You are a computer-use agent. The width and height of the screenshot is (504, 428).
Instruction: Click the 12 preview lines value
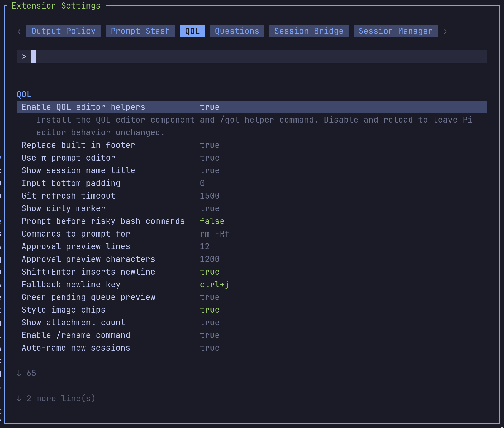click(x=205, y=246)
